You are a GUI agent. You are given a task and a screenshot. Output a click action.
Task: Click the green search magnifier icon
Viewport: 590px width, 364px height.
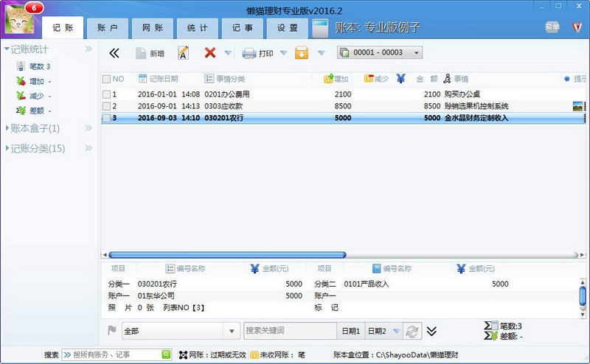[x=166, y=354]
